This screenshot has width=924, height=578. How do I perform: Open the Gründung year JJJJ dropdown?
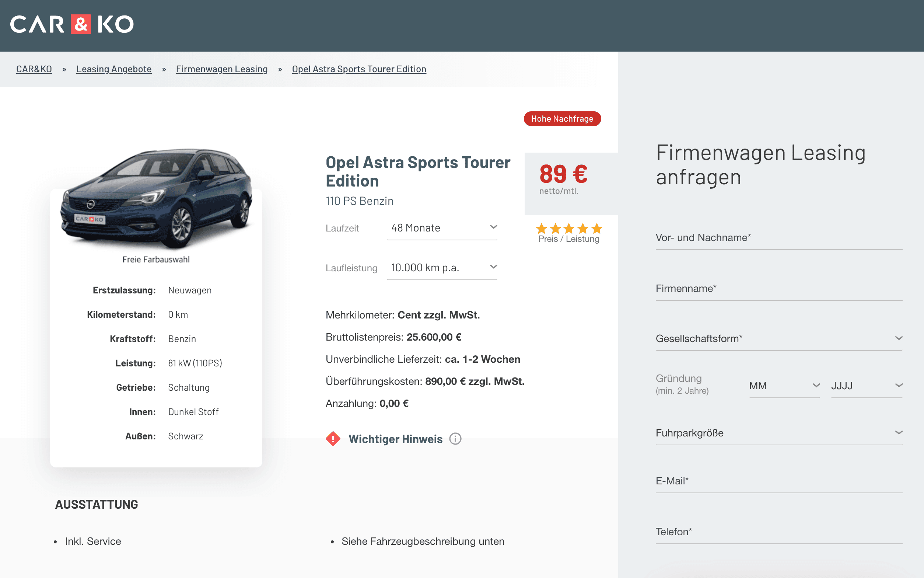click(x=867, y=386)
